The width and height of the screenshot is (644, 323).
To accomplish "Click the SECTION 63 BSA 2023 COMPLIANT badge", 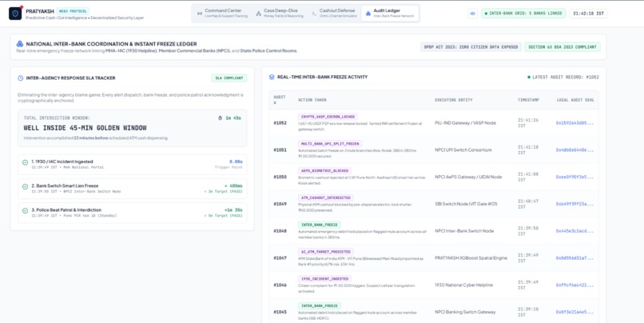I will (563, 47).
